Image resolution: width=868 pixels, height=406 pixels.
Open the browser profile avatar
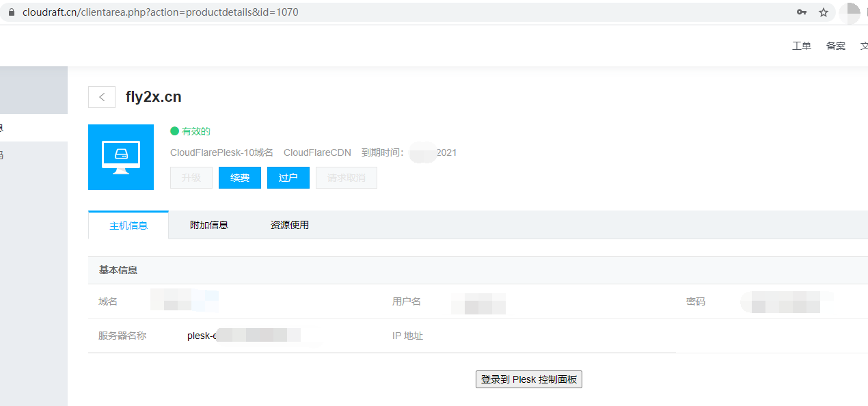pos(849,12)
